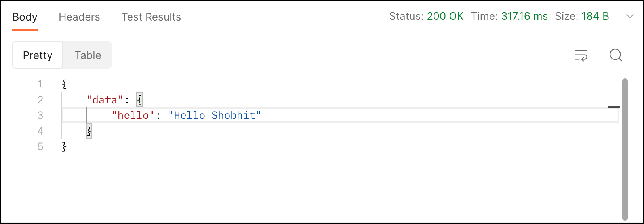Expand the response details chevron
Viewport: 644px width, 224px height.
(630, 16)
